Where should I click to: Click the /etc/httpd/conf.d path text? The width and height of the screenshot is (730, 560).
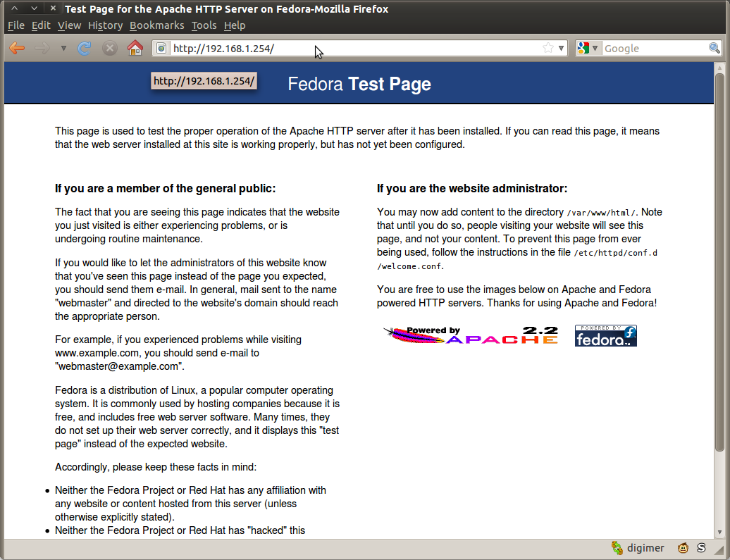(x=615, y=253)
